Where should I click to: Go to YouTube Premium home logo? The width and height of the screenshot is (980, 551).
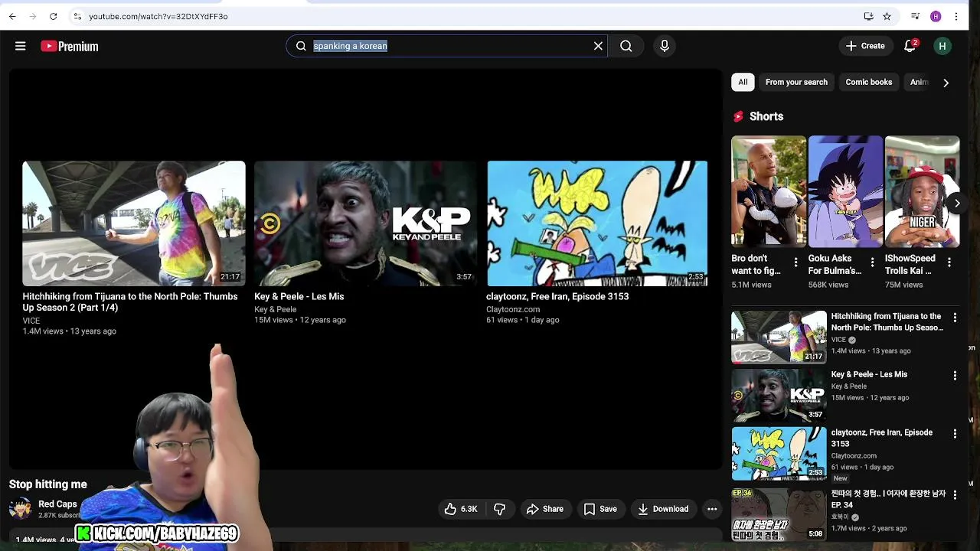70,47
